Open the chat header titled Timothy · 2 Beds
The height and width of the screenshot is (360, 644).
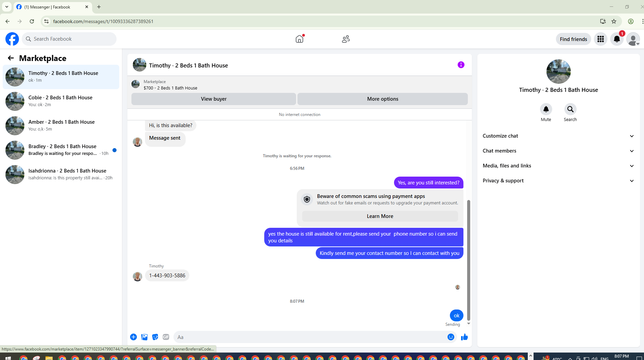point(188,65)
